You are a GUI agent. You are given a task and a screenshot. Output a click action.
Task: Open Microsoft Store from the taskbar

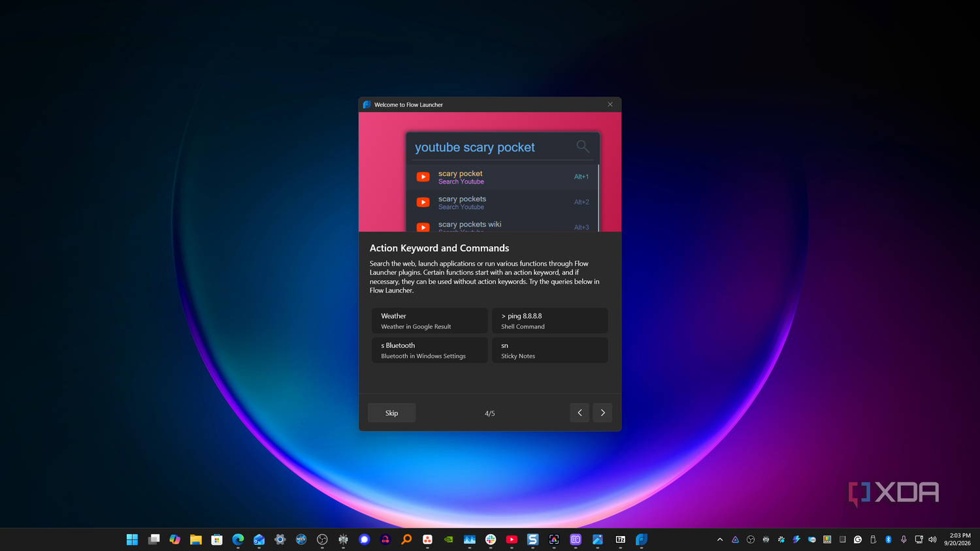click(217, 539)
